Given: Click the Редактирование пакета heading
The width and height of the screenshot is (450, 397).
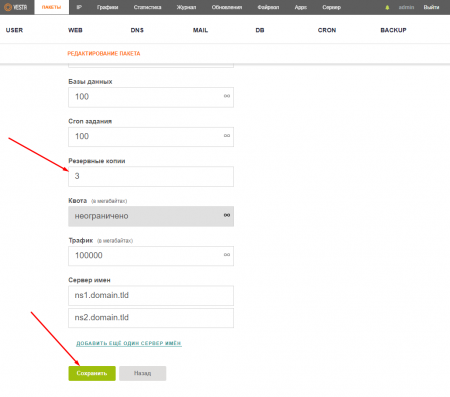Looking at the screenshot, I should (x=104, y=53).
